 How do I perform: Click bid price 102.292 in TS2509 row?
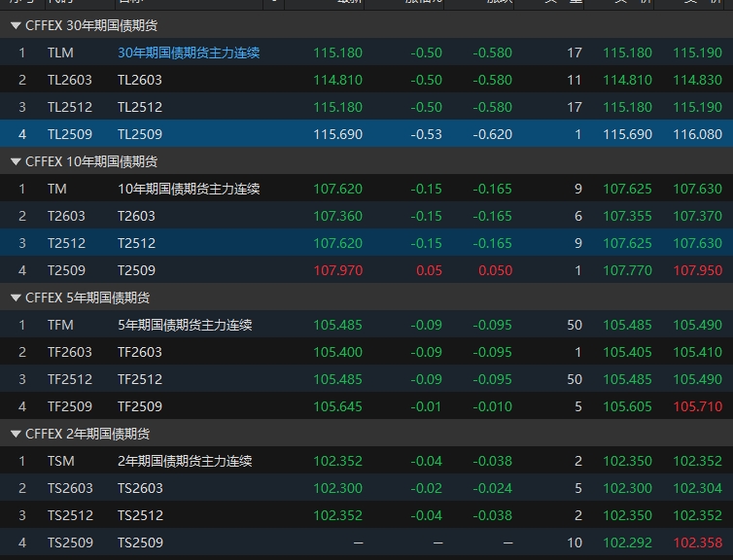627,542
